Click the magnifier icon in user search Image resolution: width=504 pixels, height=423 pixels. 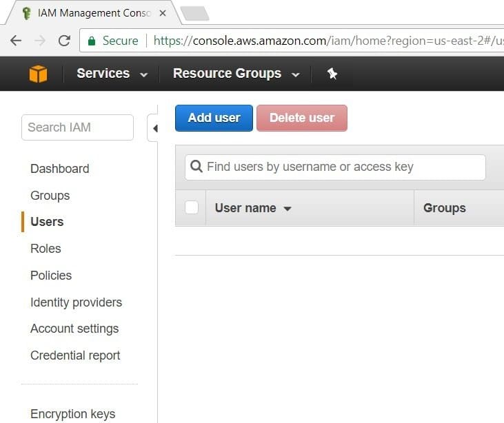click(x=196, y=167)
